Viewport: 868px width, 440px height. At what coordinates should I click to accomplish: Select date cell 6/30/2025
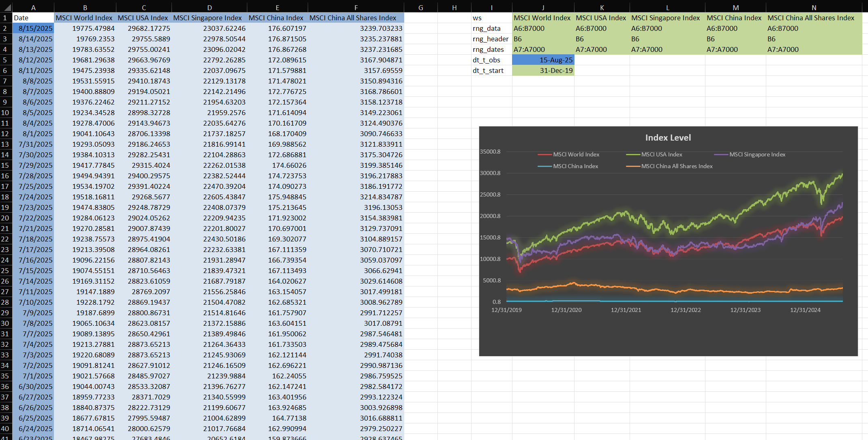(x=33, y=387)
